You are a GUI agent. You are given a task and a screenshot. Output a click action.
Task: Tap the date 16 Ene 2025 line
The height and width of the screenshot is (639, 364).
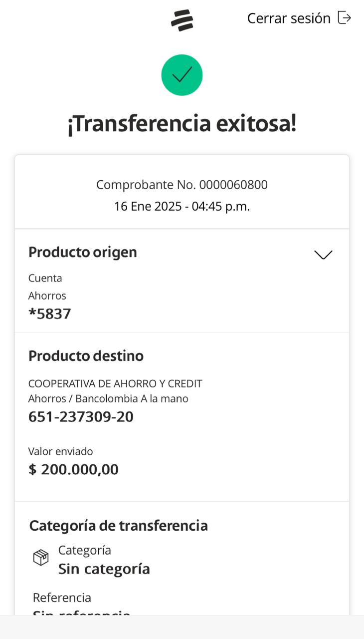click(x=182, y=206)
